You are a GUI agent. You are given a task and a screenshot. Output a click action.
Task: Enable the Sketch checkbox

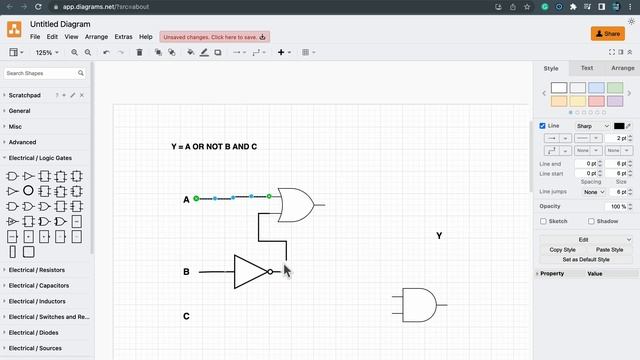pyautogui.click(x=543, y=221)
